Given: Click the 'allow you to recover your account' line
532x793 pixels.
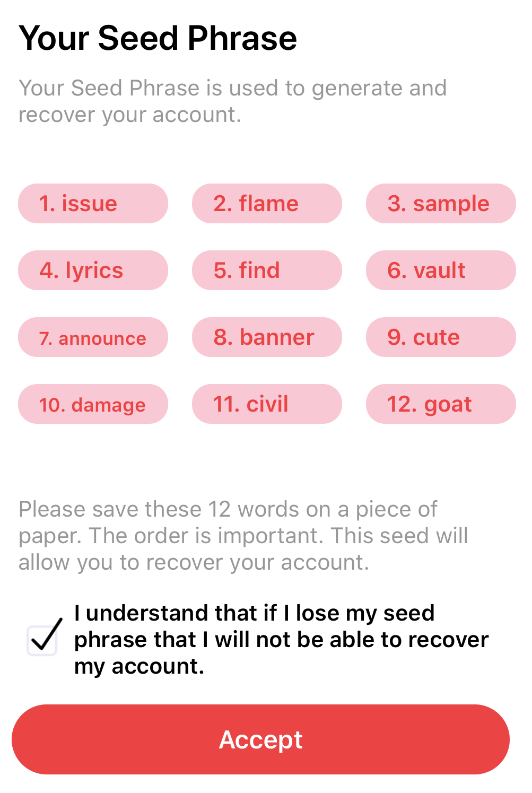Looking at the screenshot, I should [194, 562].
